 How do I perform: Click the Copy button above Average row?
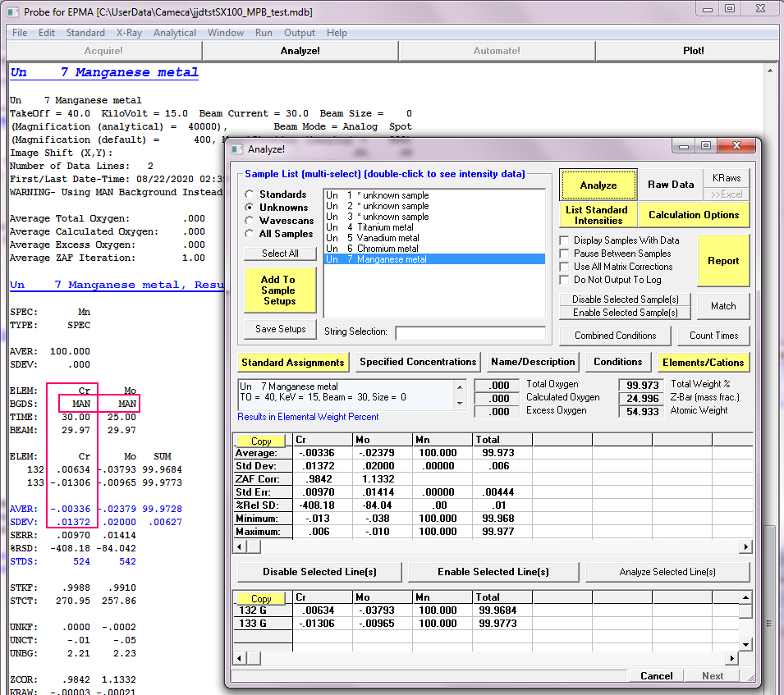[261, 441]
